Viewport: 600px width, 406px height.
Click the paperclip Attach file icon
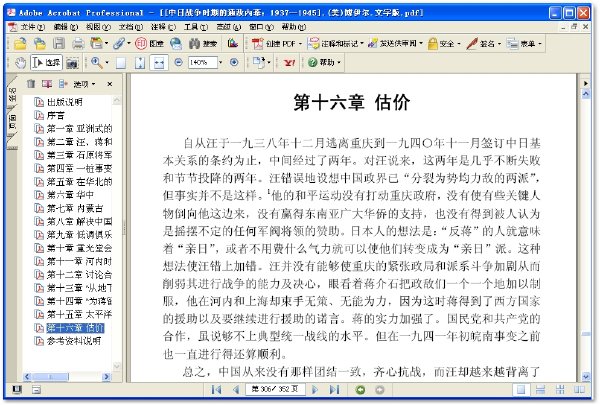pyautogui.click(x=119, y=44)
